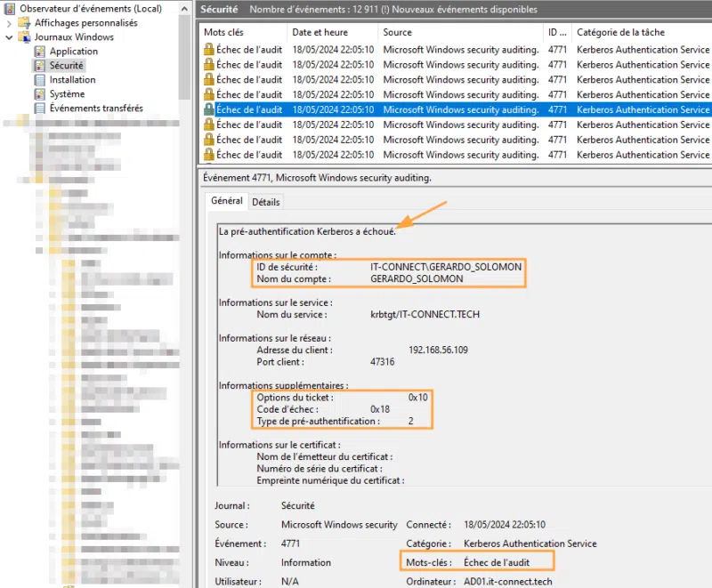712x588 pixels.
Task: Click the Événements transférés log icon
Action: 40,109
